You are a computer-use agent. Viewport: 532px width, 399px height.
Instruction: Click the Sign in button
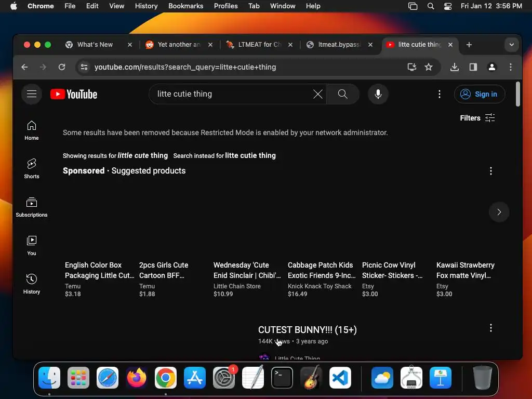(x=480, y=94)
